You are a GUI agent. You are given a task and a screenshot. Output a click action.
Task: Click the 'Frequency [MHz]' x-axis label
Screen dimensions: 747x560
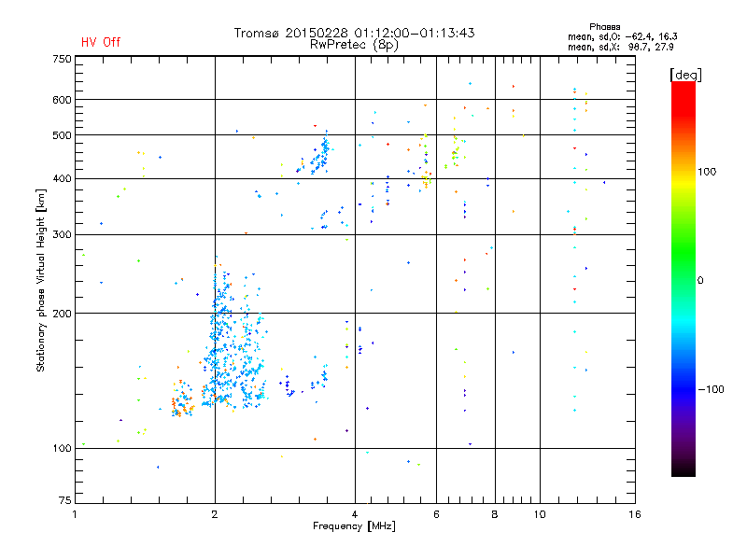coord(354,526)
